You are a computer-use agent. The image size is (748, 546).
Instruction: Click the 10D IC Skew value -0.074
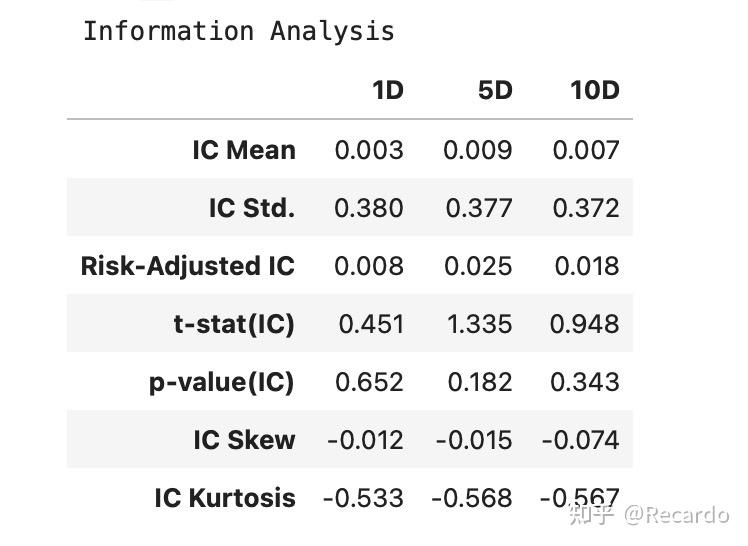(x=581, y=440)
